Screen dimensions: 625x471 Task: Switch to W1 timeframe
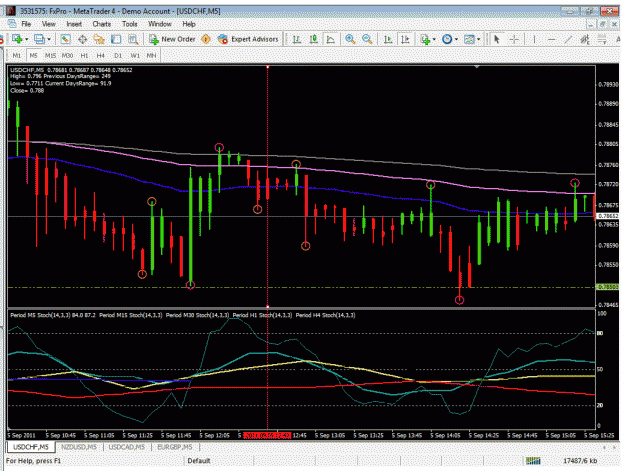[x=135, y=55]
